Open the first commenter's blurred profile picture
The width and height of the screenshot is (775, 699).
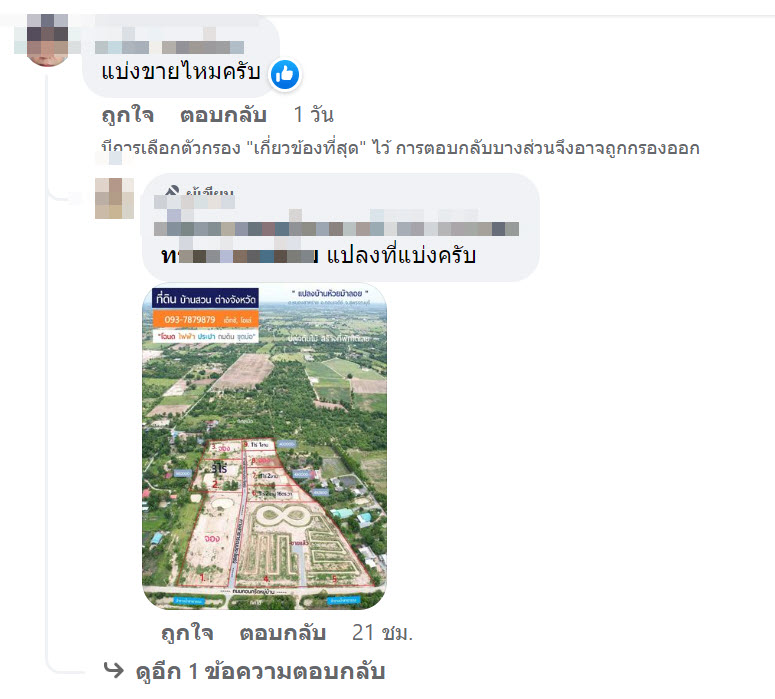47,40
